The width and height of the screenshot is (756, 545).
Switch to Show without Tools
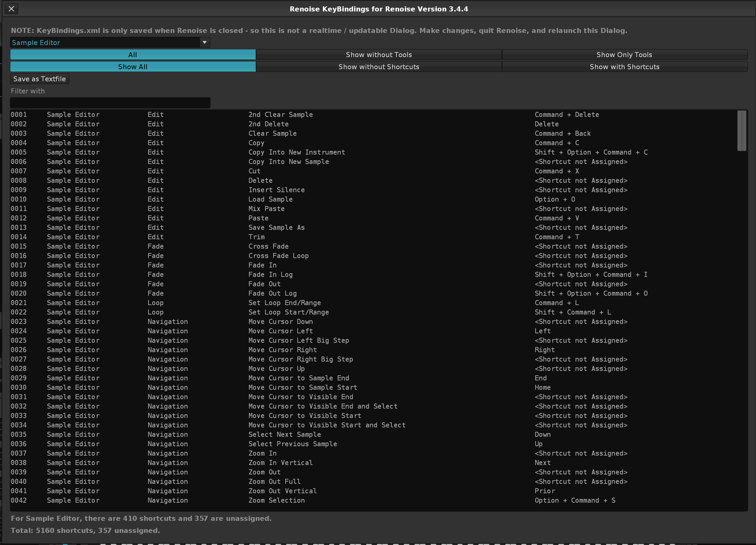click(379, 54)
